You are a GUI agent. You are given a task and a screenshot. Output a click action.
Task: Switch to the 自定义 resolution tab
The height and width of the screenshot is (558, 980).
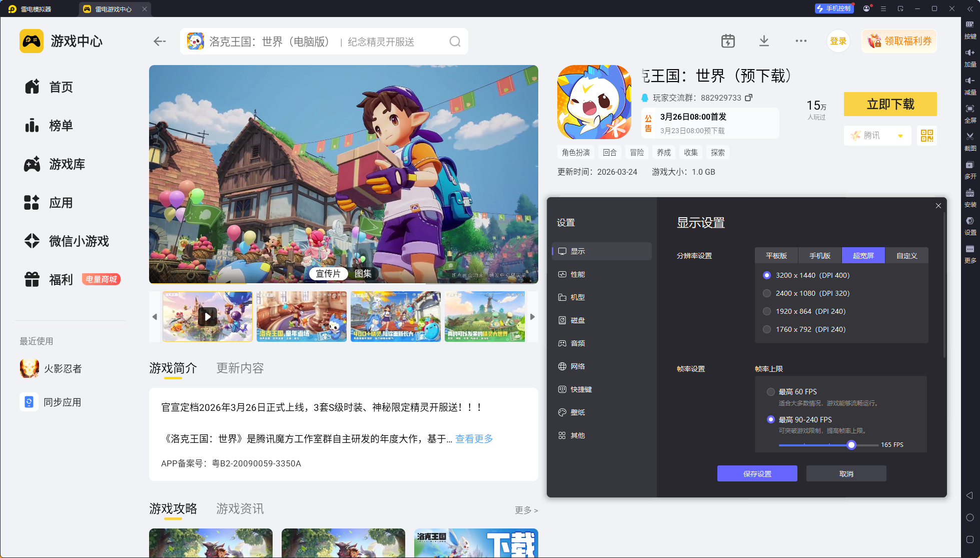tap(906, 256)
